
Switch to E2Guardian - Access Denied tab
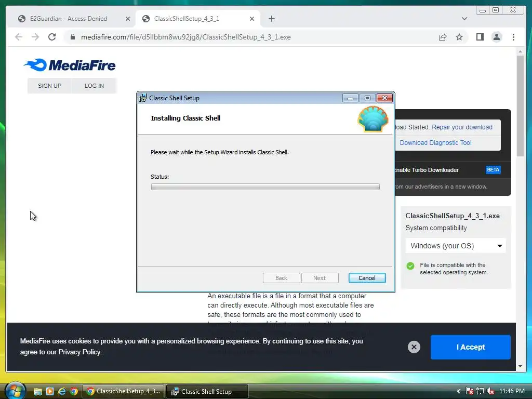69,19
